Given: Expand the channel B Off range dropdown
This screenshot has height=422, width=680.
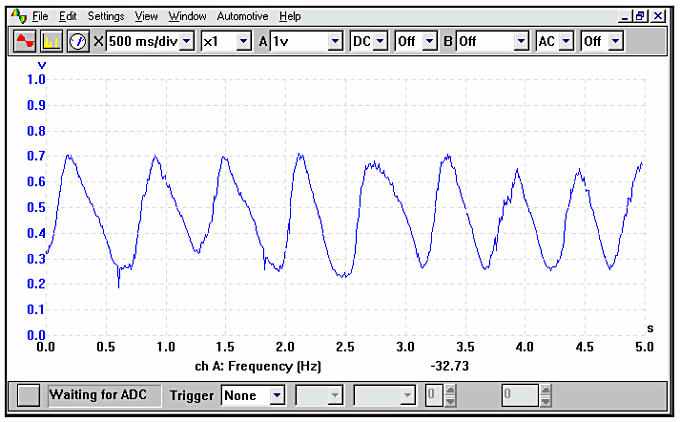Looking at the screenshot, I should (x=520, y=41).
